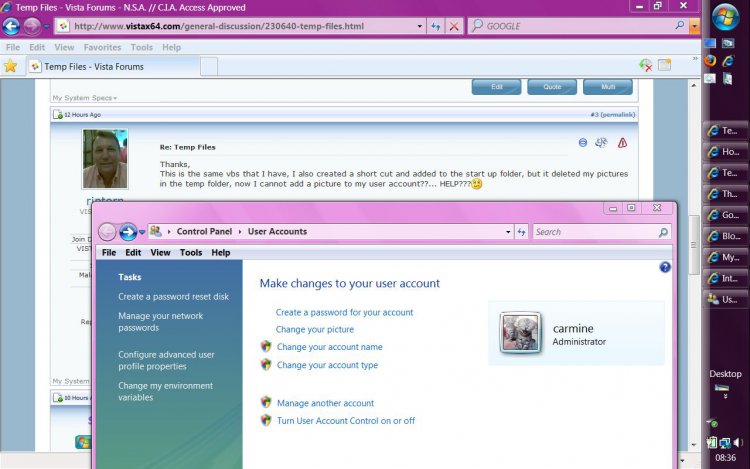
Task: Switch to the 'Ho...' taskbar window
Action: (x=725, y=152)
